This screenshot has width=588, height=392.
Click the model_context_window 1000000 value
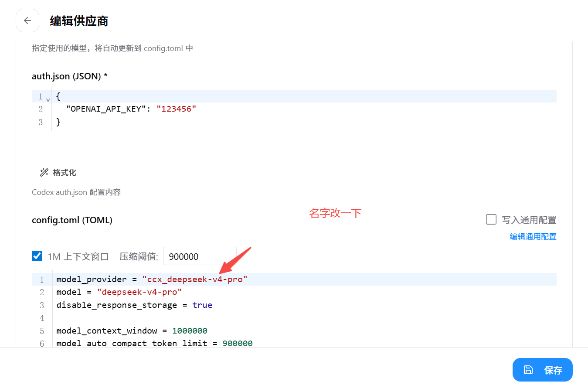point(190,331)
